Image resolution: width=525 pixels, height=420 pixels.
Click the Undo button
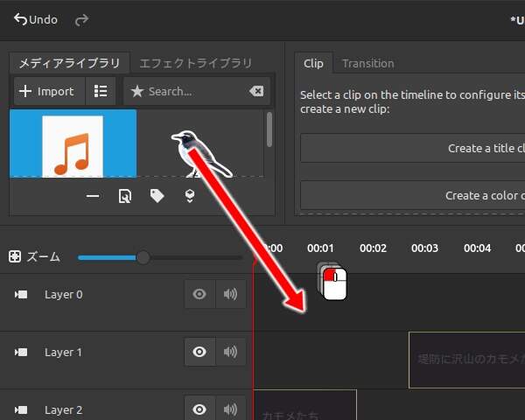tap(35, 19)
